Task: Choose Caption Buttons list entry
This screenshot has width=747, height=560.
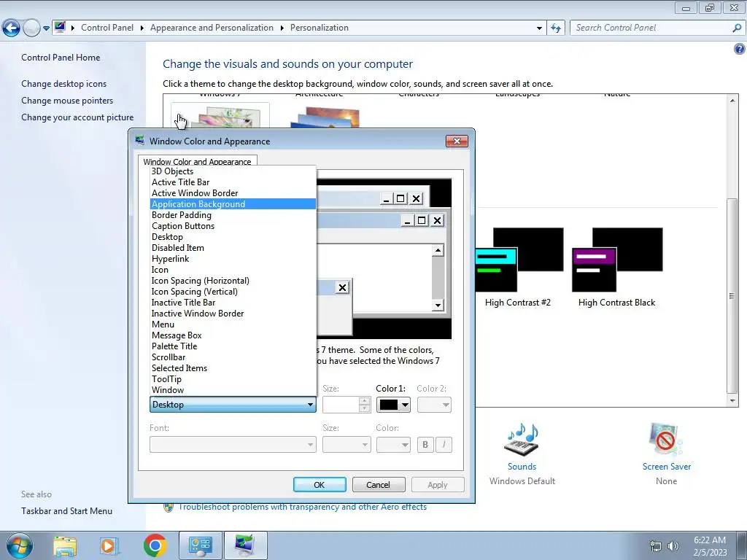Action: point(233,226)
